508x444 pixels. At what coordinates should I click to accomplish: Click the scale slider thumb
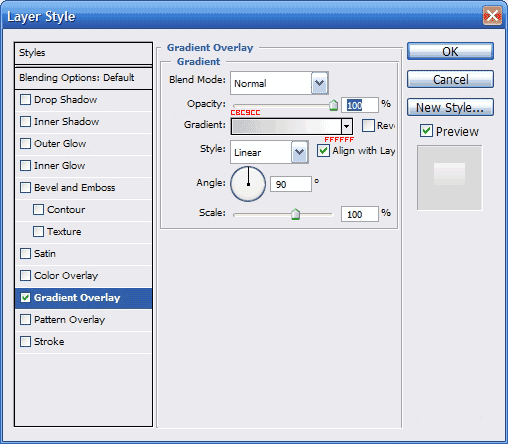tap(295, 214)
